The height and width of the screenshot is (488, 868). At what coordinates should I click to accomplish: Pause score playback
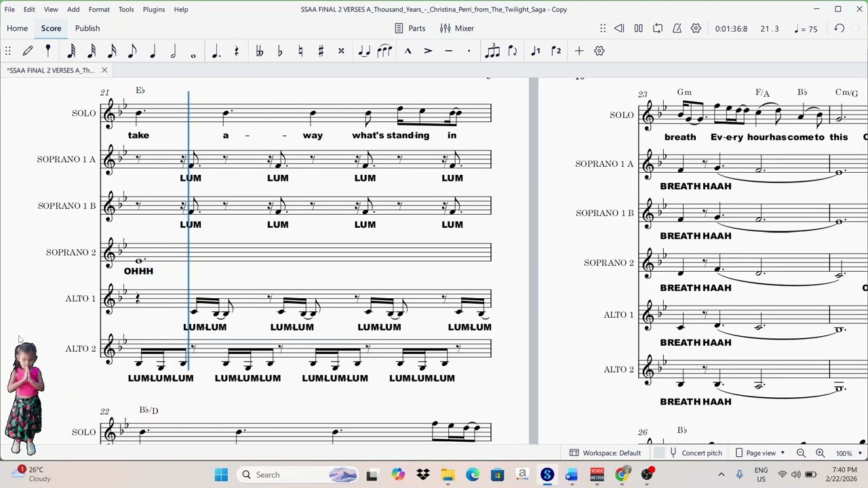(638, 28)
